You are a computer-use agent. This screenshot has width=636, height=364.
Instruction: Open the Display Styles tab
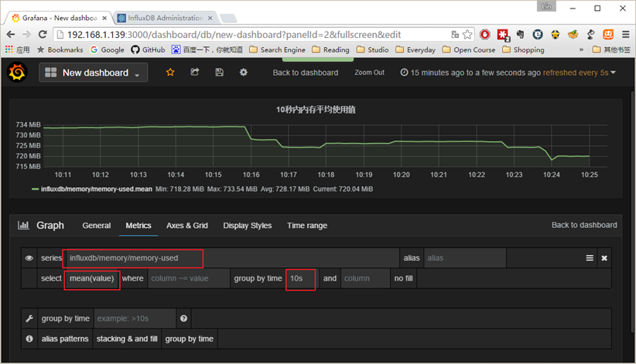[247, 226]
